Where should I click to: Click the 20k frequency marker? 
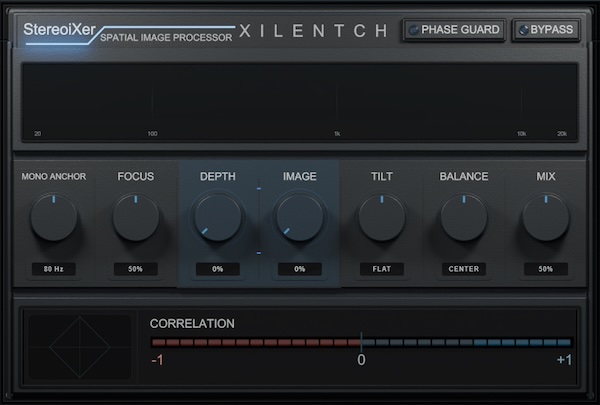tap(562, 134)
